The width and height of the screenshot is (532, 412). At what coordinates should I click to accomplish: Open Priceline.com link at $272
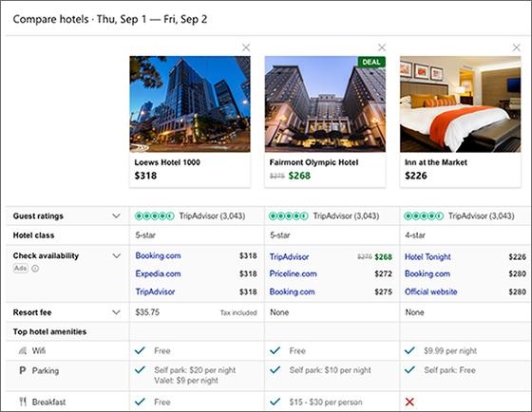[294, 273]
